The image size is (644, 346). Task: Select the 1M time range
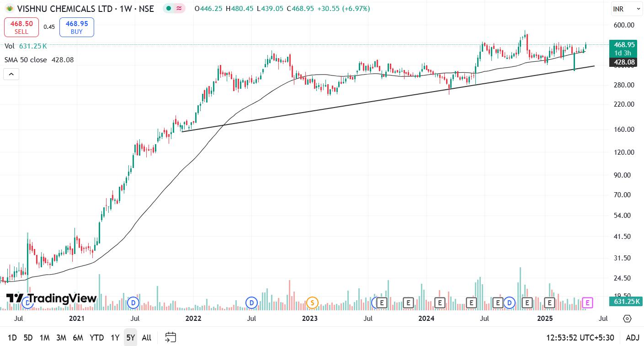click(44, 338)
